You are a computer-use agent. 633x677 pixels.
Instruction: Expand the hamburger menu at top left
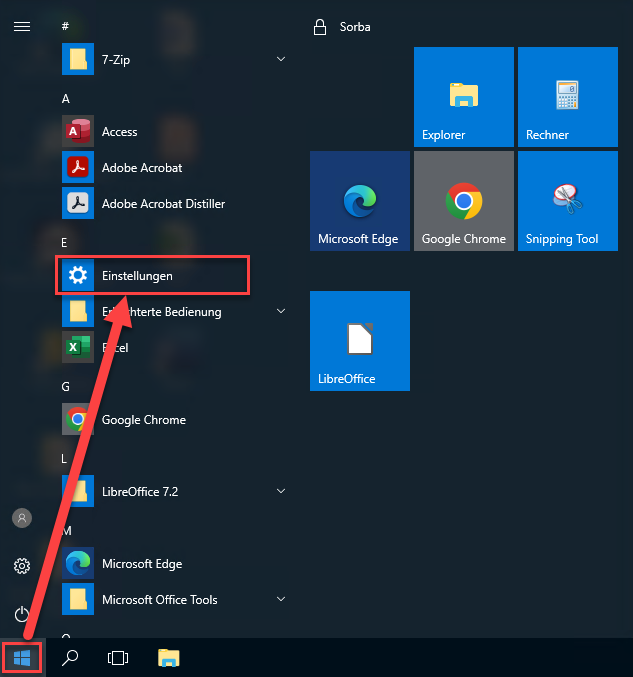point(22,27)
